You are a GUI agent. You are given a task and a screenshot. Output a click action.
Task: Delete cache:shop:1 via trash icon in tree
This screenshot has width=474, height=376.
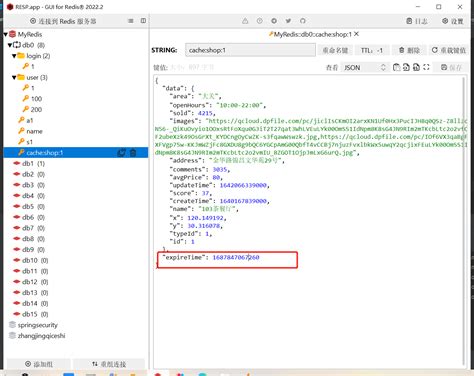[x=133, y=153]
